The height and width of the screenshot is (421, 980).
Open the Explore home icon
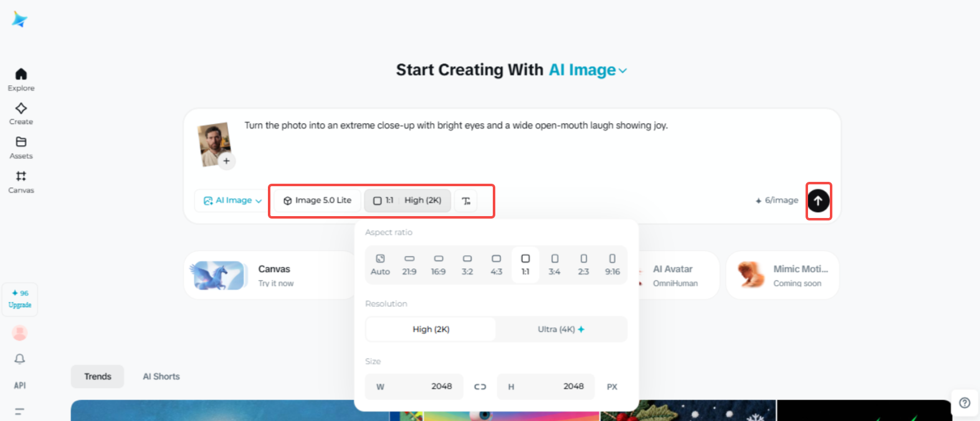(x=21, y=75)
